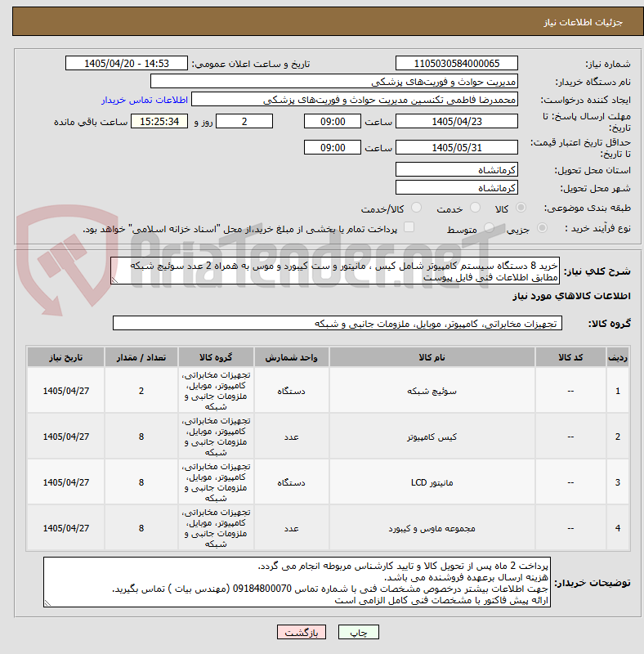Click resize grip of description textbox
Screen dimensions: 644x654
(114, 280)
